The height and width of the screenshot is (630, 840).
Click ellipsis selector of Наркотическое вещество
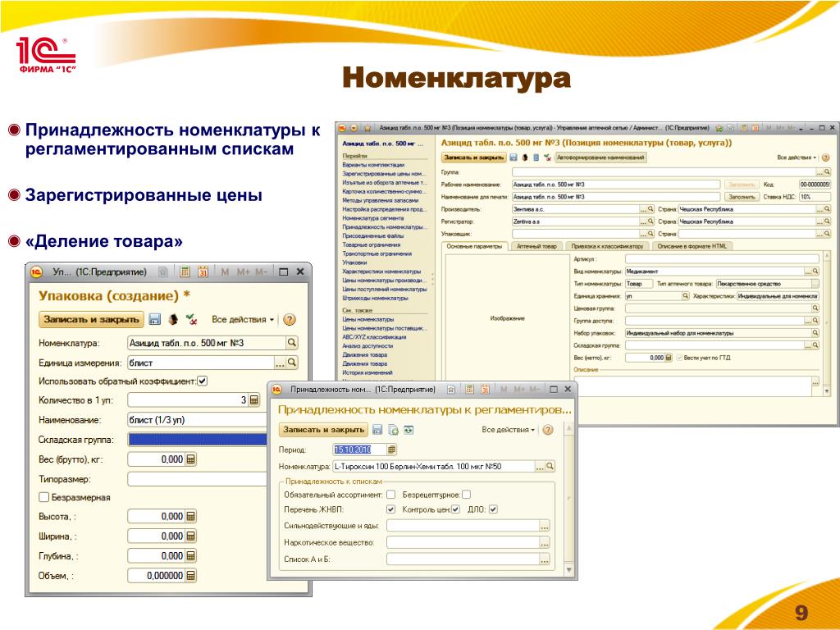(x=545, y=543)
